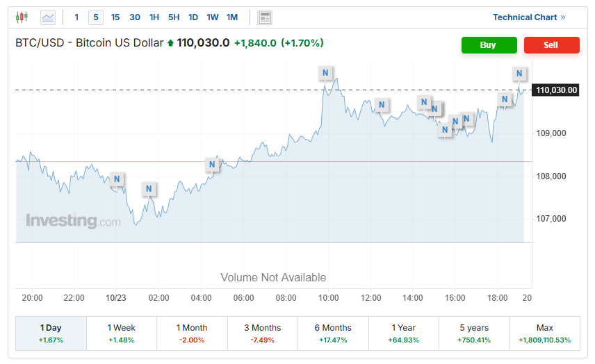Open the news marker above 02:00
Screen dimensions: 595x364
[149, 189]
